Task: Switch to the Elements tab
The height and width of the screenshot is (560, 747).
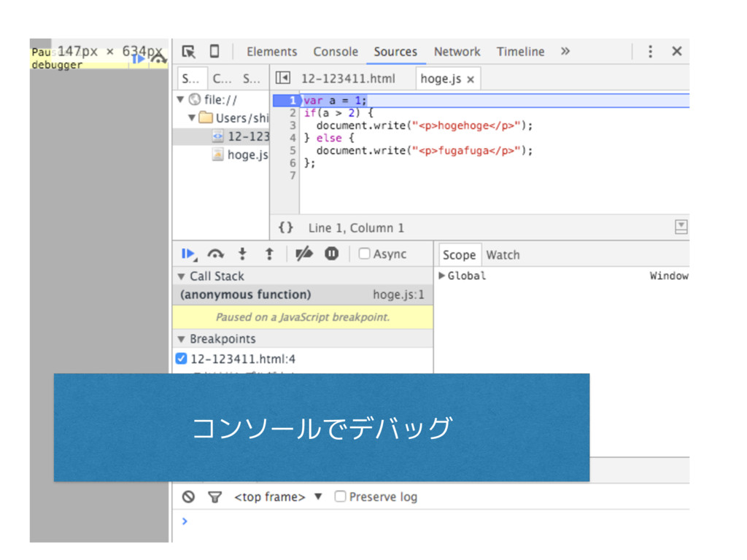Action: pos(271,52)
